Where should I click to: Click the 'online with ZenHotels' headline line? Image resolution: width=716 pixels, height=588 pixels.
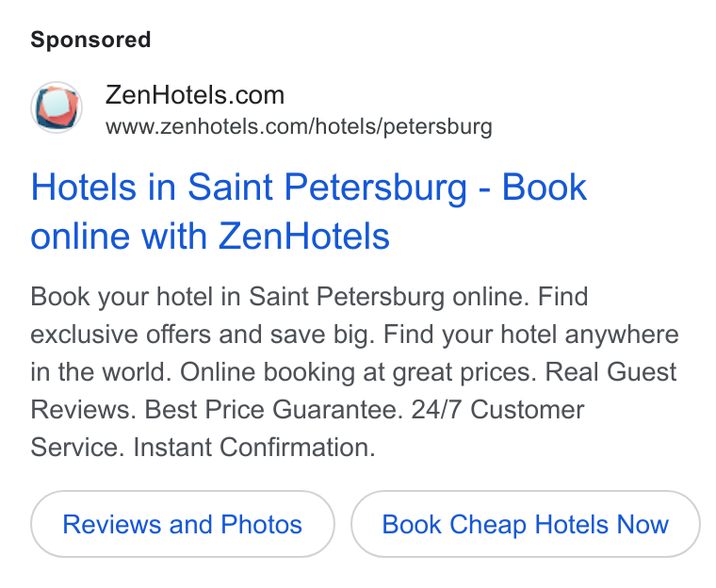tap(210, 237)
